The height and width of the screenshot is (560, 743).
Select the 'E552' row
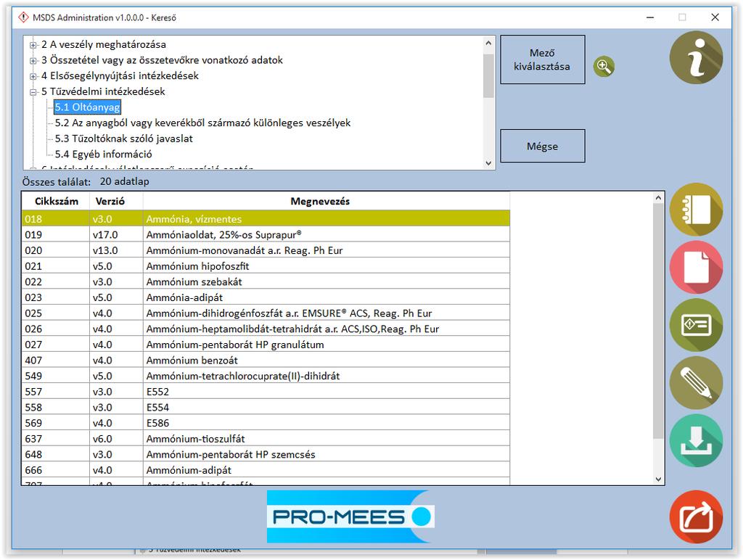point(266,391)
